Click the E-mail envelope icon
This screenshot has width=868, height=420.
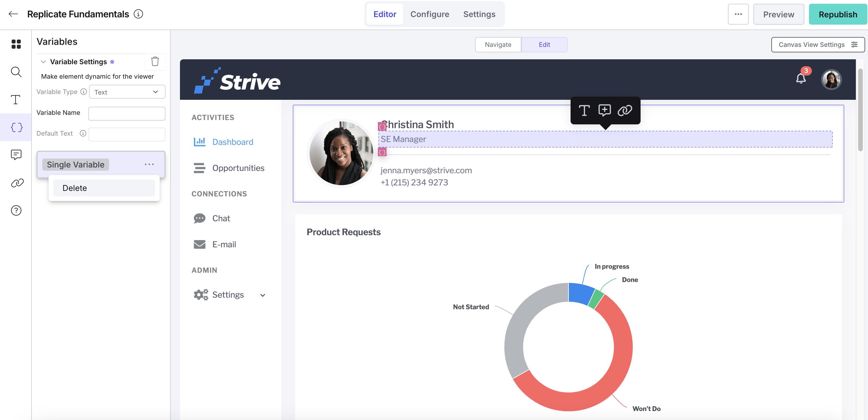[x=199, y=244]
